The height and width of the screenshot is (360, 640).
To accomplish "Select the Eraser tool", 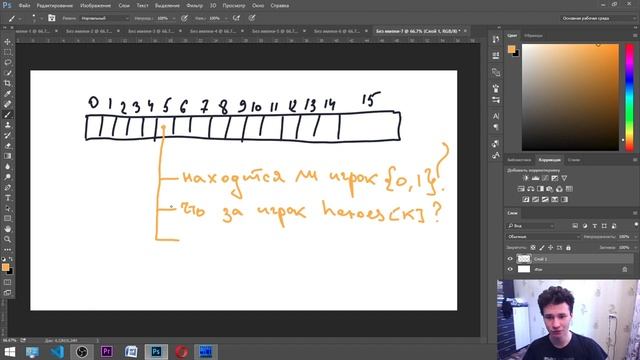I will pos(7,146).
